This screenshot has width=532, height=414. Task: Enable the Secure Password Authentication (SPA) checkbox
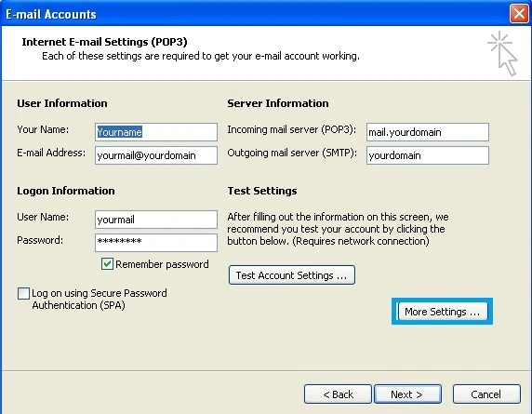[x=23, y=294]
